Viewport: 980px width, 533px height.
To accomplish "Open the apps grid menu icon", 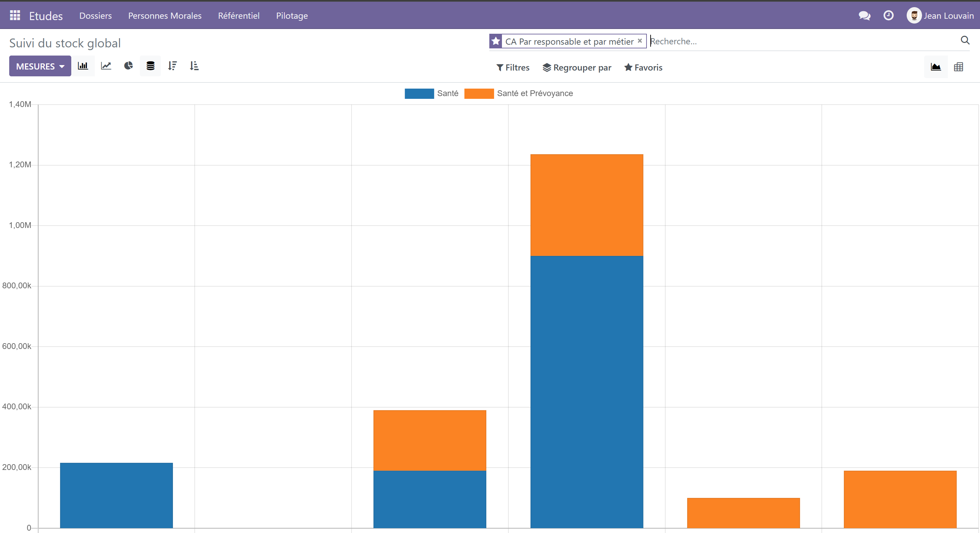I will 15,15.
